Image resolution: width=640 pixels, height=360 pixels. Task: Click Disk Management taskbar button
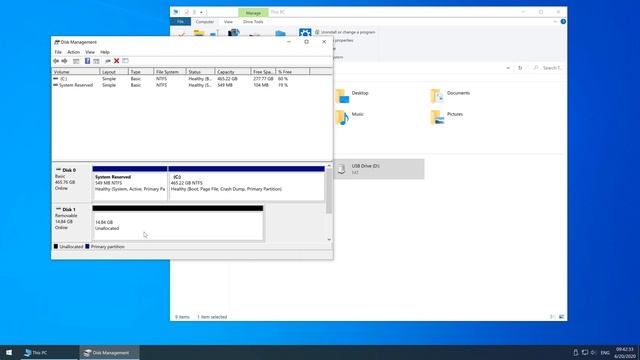[109, 353]
